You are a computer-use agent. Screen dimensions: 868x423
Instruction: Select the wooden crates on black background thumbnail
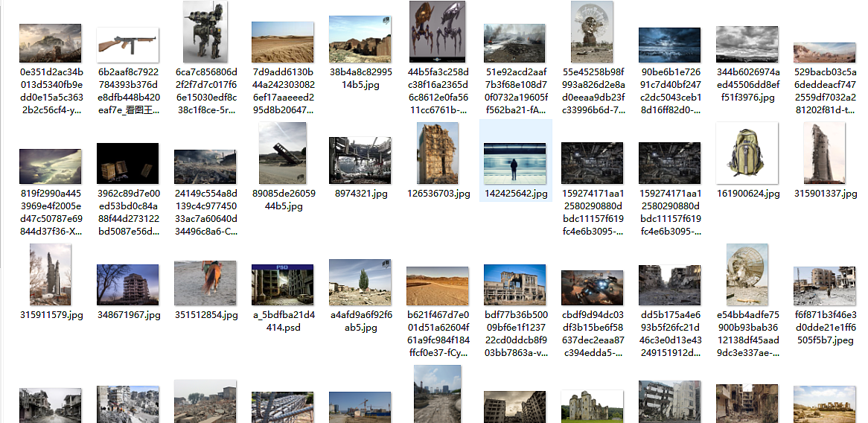[127, 163]
